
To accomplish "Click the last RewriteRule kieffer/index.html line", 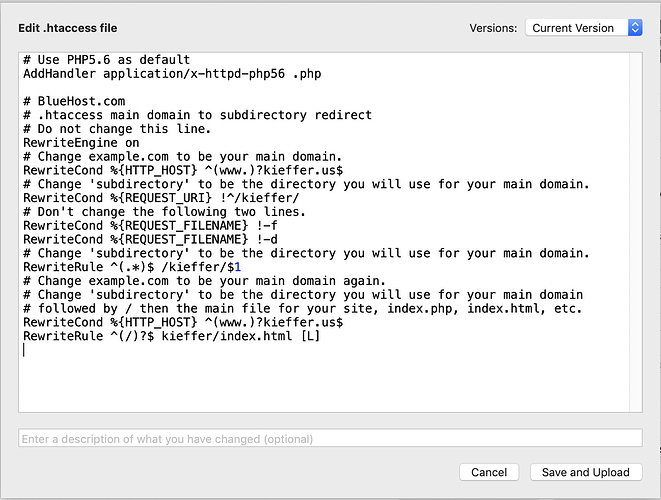I will point(172,336).
